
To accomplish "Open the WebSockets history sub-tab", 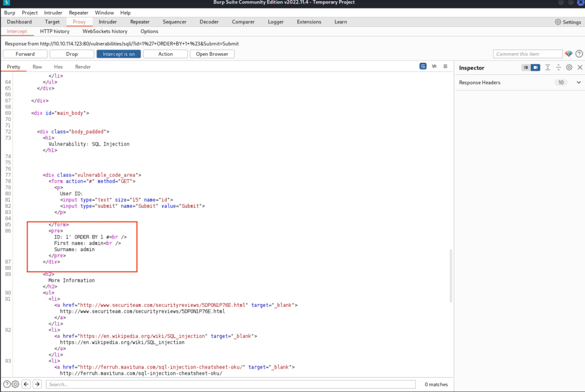I will point(105,31).
